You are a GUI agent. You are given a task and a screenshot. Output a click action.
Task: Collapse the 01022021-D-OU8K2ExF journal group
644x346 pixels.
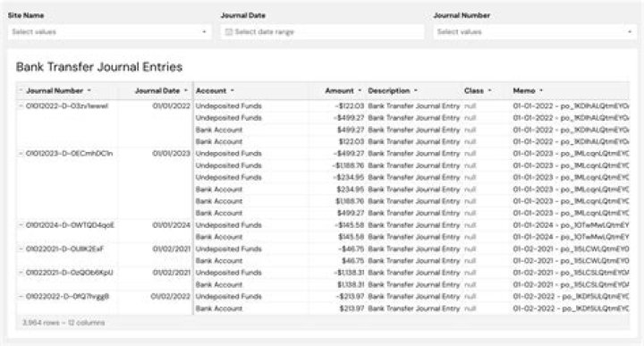click(21, 249)
